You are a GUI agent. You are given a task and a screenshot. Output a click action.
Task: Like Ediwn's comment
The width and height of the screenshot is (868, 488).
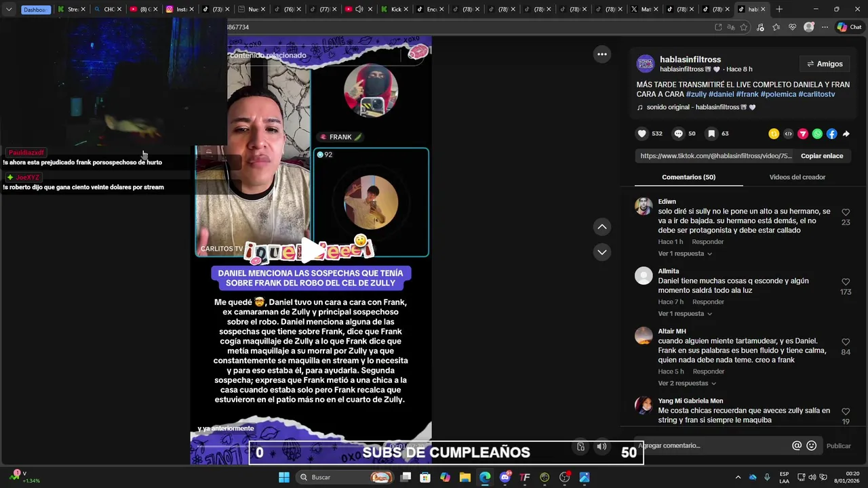(846, 212)
